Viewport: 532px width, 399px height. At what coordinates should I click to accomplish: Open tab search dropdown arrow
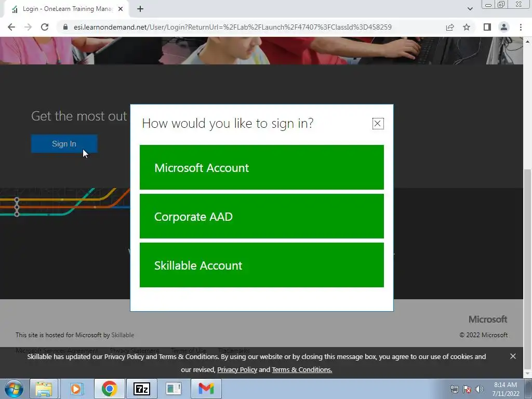pyautogui.click(x=470, y=9)
